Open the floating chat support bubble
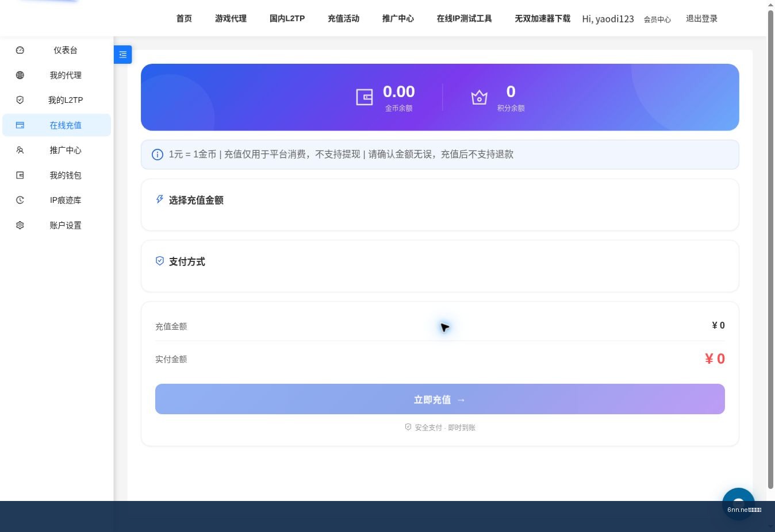 tap(739, 504)
